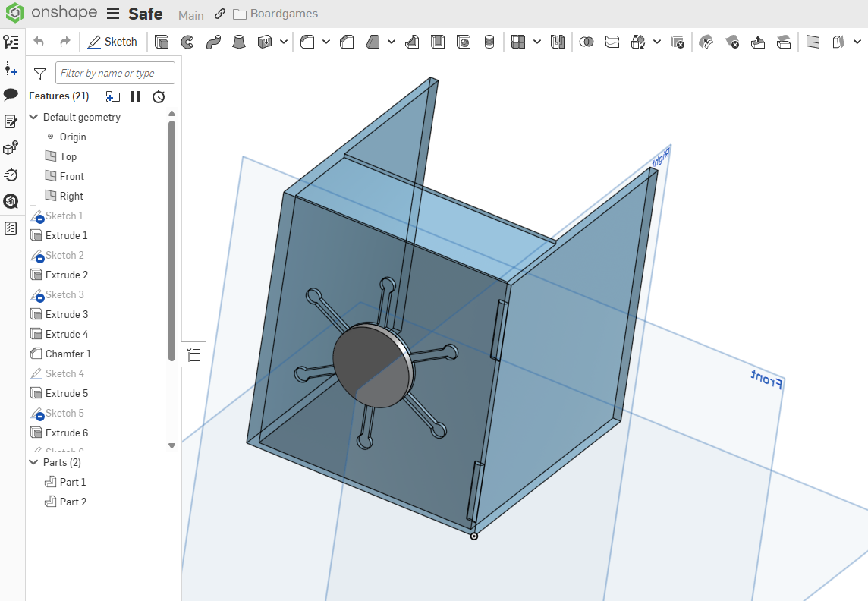Viewport: 868px width, 601px height.
Task: Click the Filter by name field
Action: coord(115,74)
